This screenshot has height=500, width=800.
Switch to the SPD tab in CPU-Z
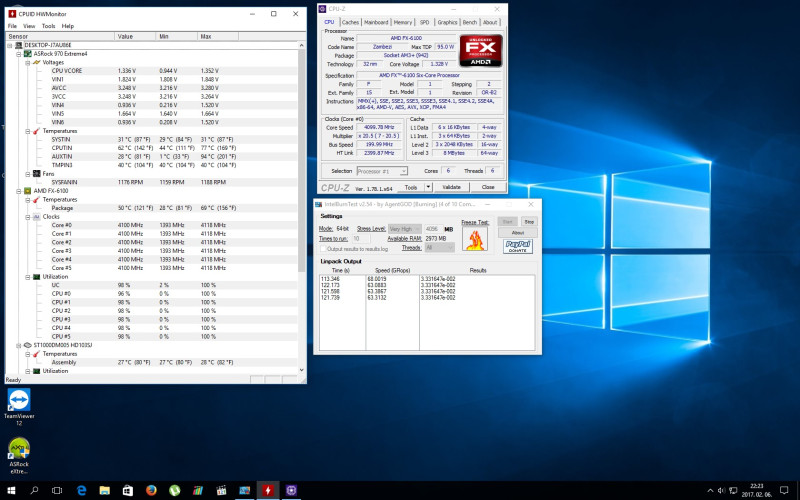[x=424, y=22]
